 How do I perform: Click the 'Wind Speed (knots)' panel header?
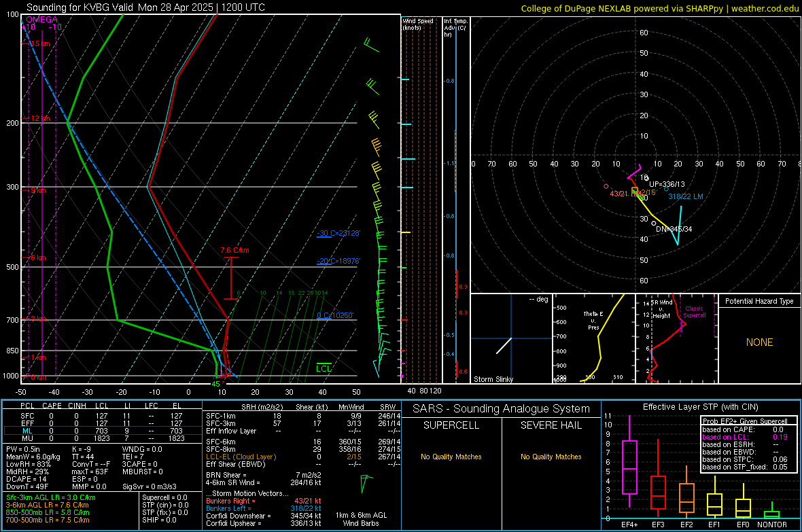pyautogui.click(x=418, y=24)
